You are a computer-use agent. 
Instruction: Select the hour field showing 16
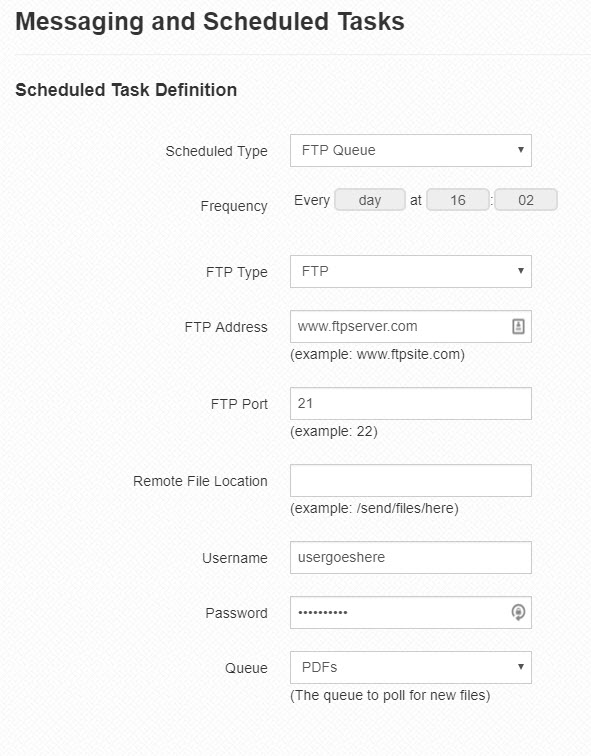pos(458,200)
